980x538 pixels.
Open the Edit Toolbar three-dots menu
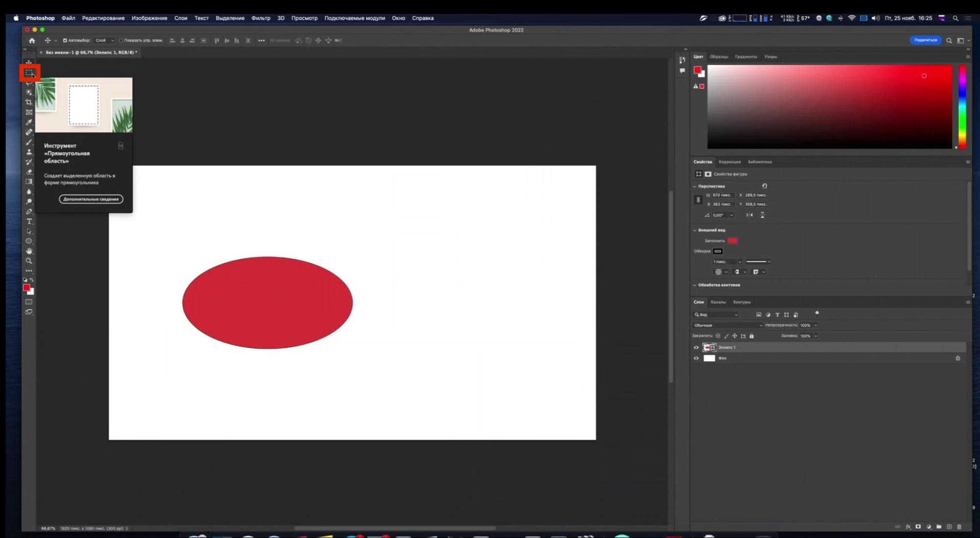29,271
